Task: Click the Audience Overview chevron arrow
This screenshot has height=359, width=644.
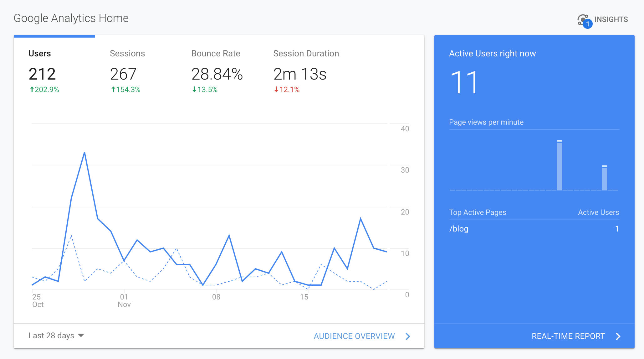Action: [x=408, y=336]
